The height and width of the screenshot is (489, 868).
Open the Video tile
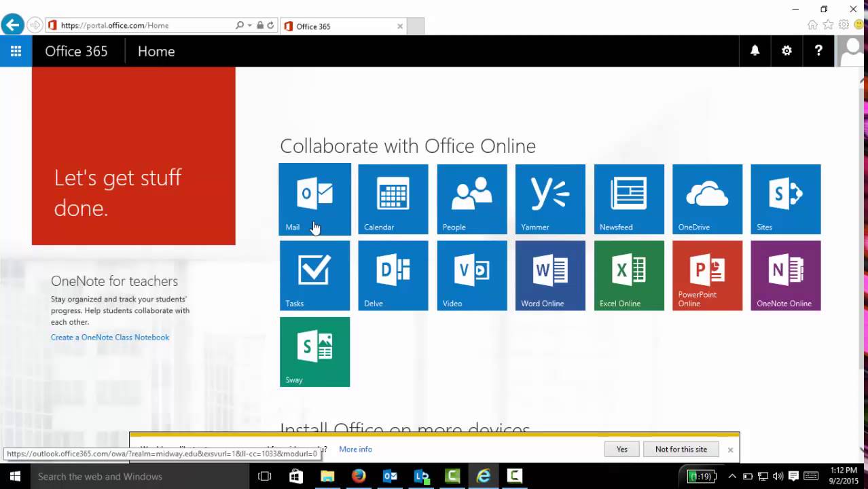tap(472, 276)
